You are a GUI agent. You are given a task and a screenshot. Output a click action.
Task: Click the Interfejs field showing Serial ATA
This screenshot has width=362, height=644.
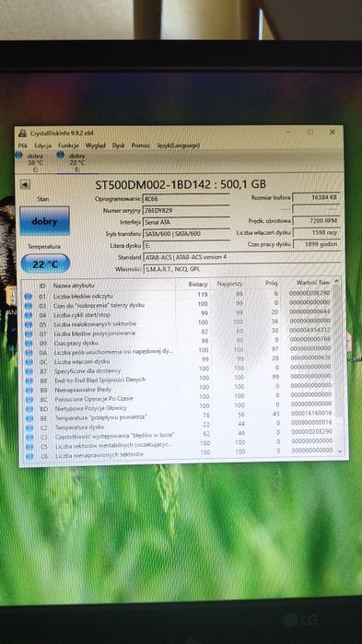[x=186, y=222]
